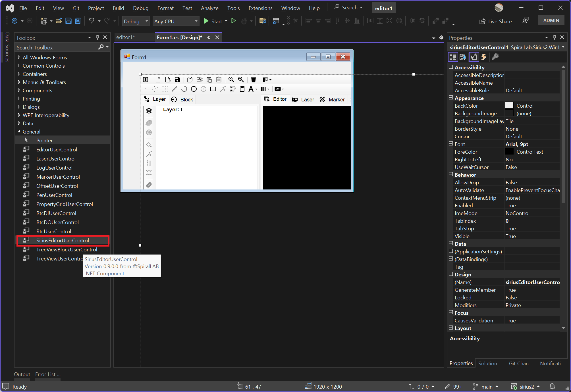Switch to the Marker tab in form
Image resolution: width=571 pixels, height=392 pixels.
pyautogui.click(x=332, y=99)
